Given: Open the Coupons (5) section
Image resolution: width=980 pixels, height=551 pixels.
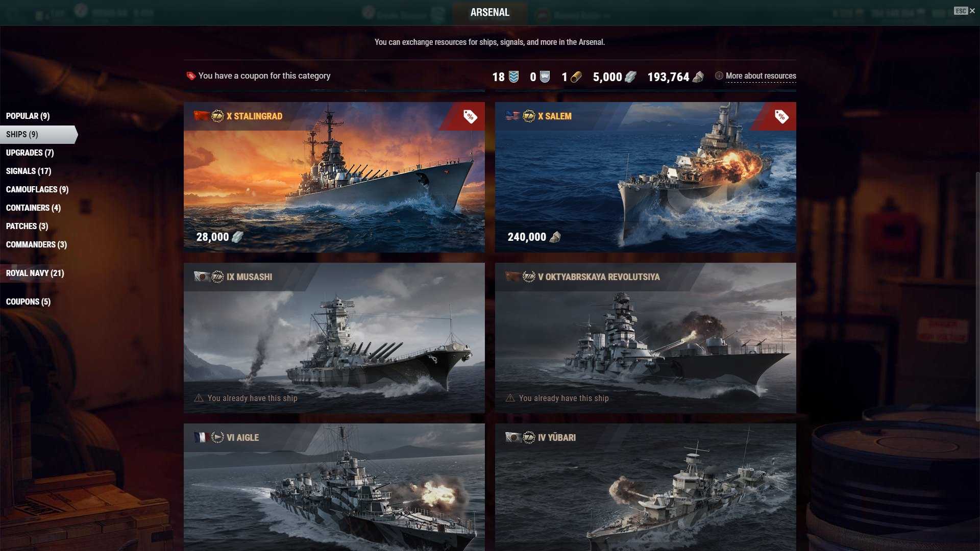Looking at the screenshot, I should (29, 302).
